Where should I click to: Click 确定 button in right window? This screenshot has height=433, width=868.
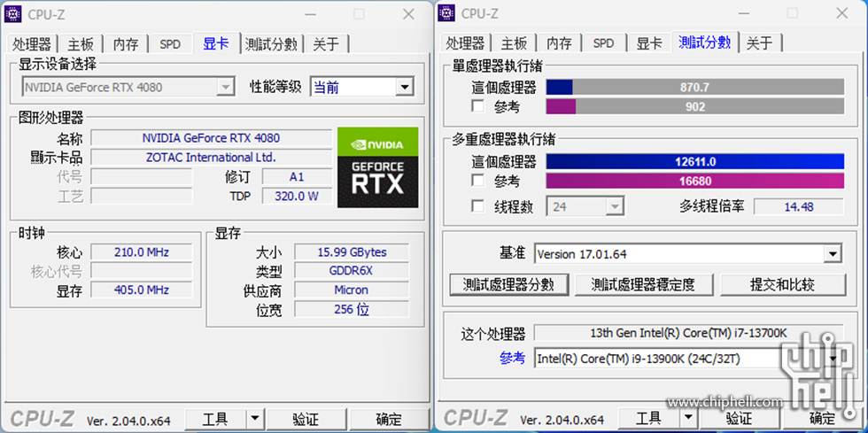pos(822,417)
